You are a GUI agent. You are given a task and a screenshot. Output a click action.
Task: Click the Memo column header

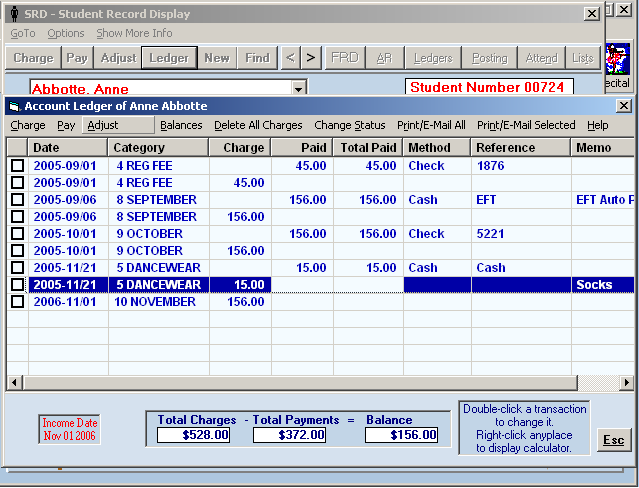tap(602, 148)
